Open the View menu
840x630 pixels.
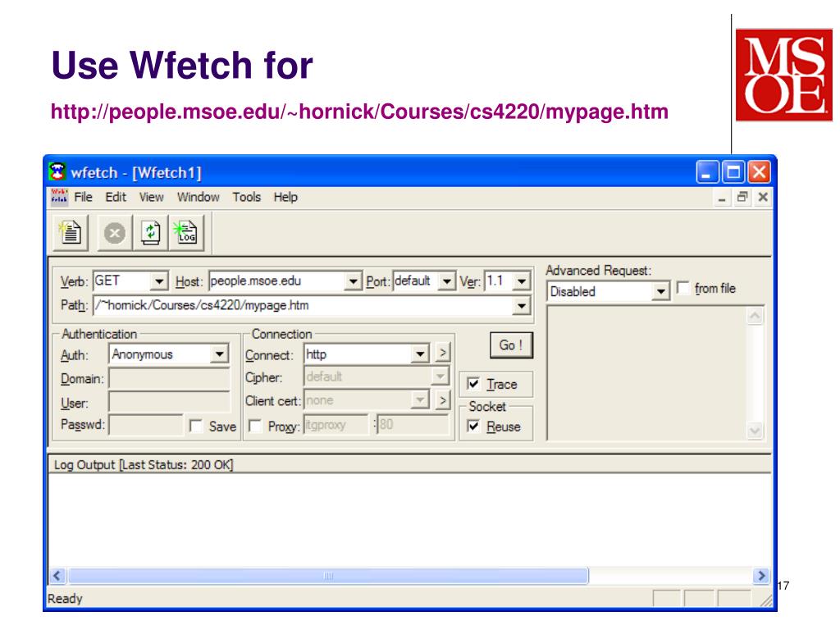152,197
